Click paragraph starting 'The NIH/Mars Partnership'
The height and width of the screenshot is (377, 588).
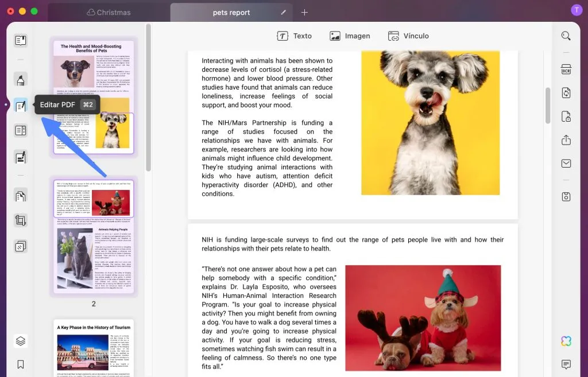[267, 158]
